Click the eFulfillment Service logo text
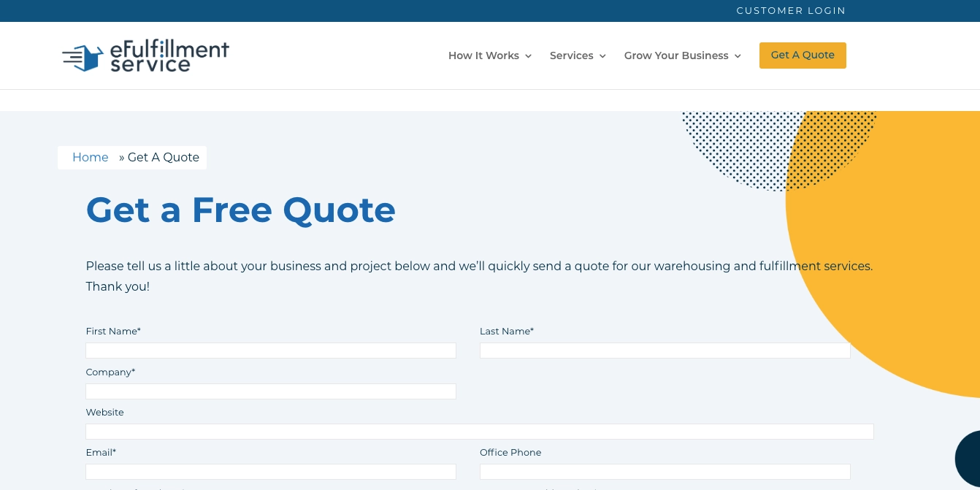The height and width of the screenshot is (490, 980). [x=169, y=55]
